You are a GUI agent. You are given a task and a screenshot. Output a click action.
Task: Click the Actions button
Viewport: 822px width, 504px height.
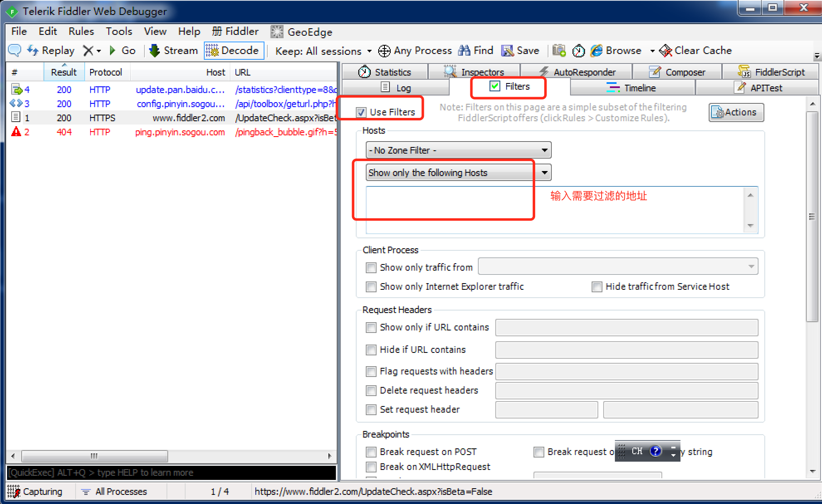(x=736, y=112)
